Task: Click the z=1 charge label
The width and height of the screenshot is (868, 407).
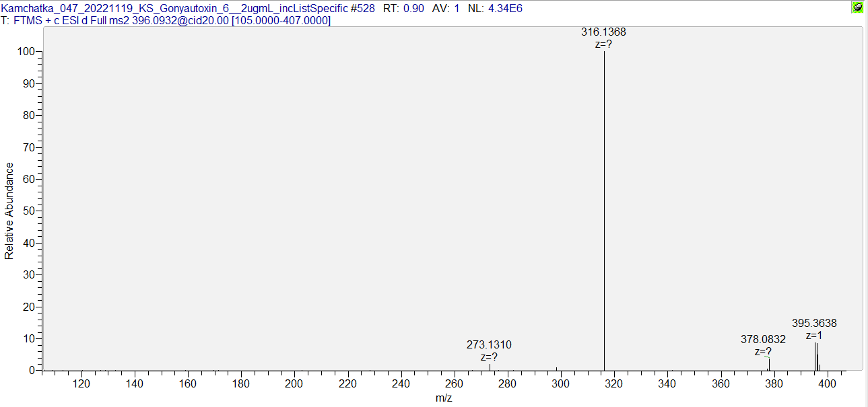Action: pyautogui.click(x=814, y=336)
